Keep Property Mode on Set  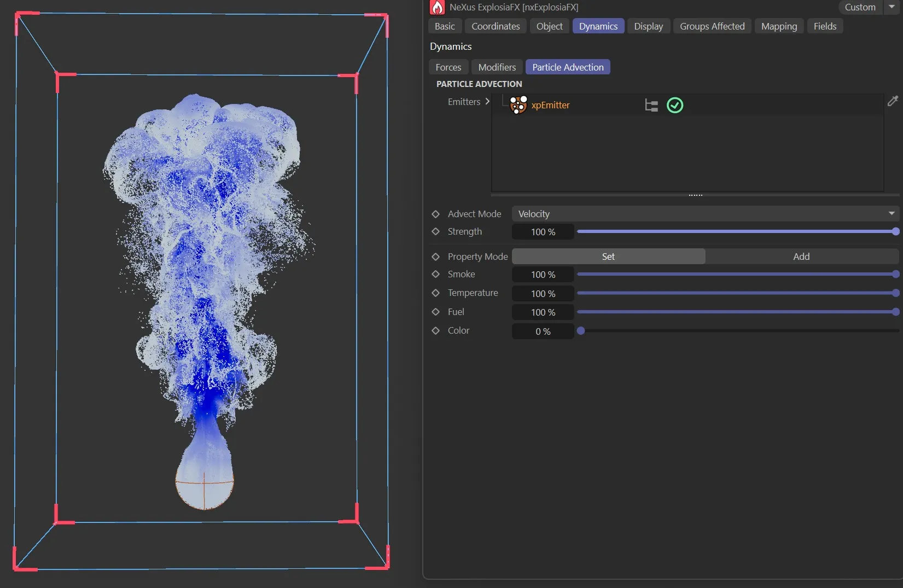tap(608, 256)
